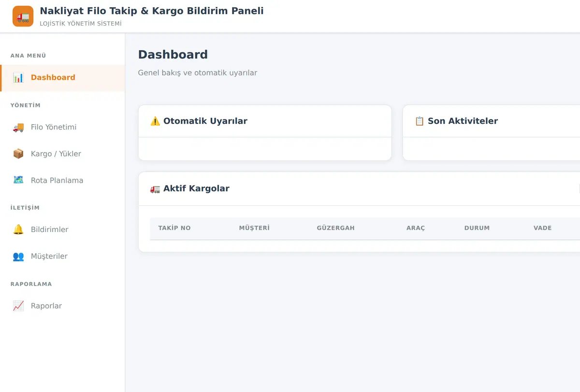The height and width of the screenshot is (392, 580).
Task: Click the truck icon beside Aktif Kargolar
Action: click(x=155, y=189)
